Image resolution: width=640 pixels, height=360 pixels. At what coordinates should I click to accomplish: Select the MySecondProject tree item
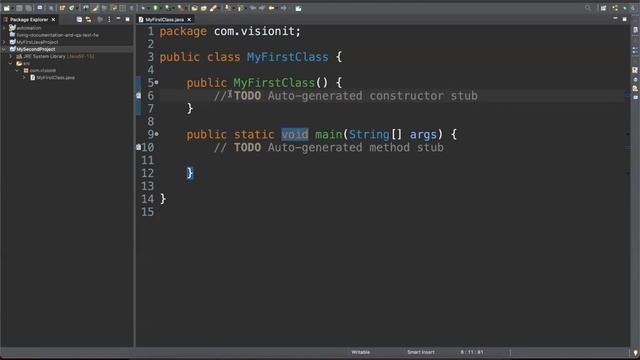click(36, 49)
